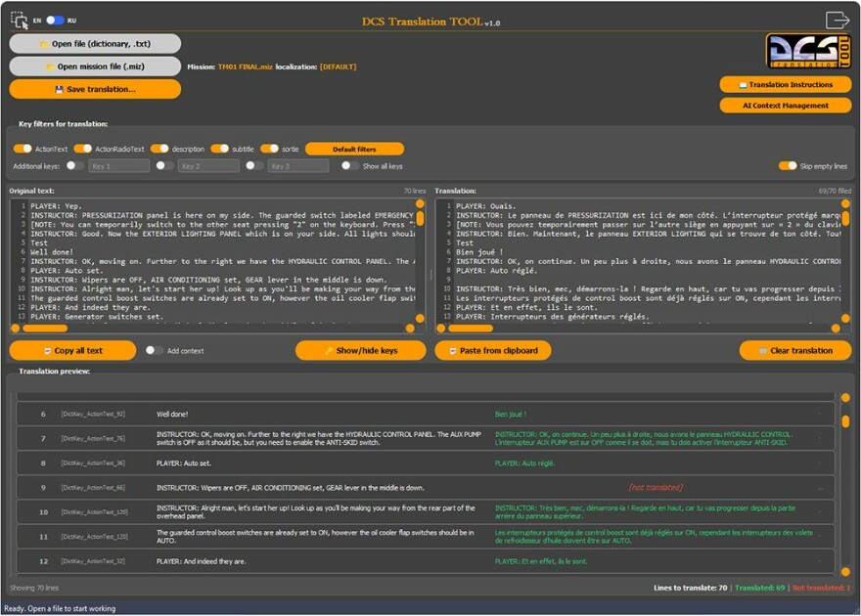Toggle the description filter
The image size is (861, 616).
pyautogui.click(x=159, y=149)
